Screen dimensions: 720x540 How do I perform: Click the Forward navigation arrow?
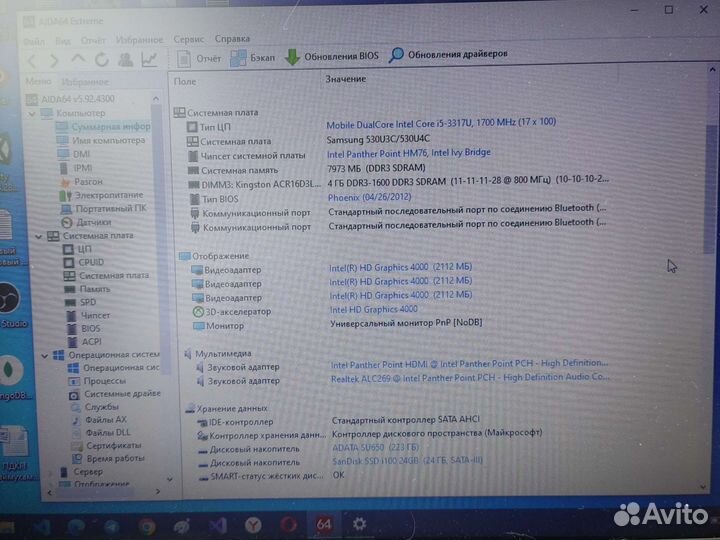[x=54, y=61]
